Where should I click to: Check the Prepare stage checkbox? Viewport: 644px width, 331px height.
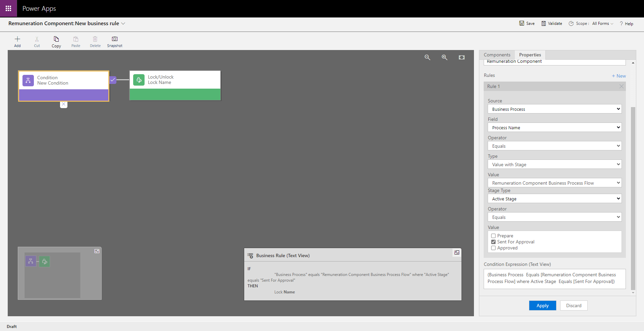493,236
